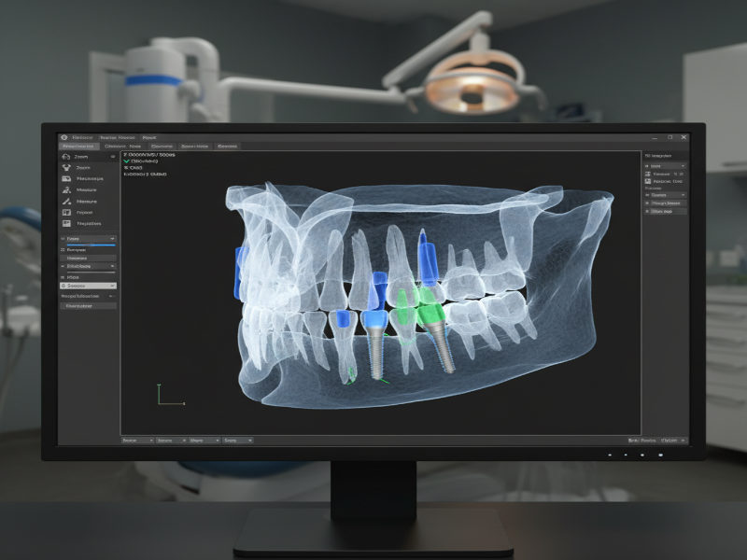Viewport: 747px width, 560px height.
Task: Expand the second group header in right panel
Action: point(665,195)
